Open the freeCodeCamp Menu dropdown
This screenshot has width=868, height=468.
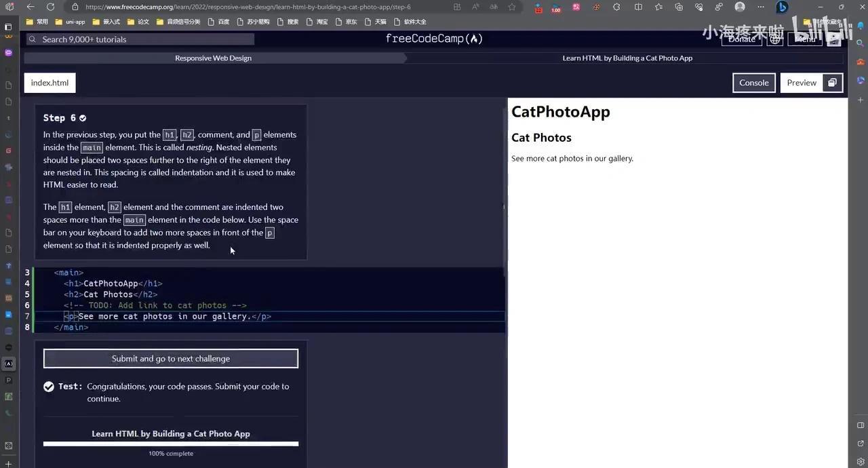(805, 39)
